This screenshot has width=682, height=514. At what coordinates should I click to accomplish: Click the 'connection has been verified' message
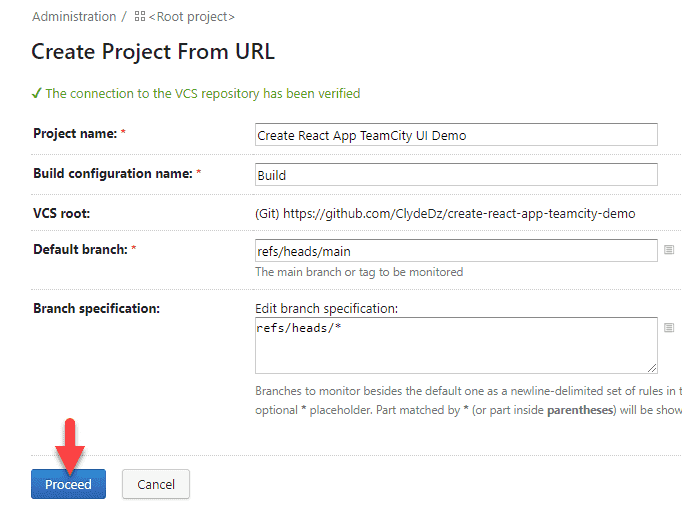pyautogui.click(x=203, y=93)
